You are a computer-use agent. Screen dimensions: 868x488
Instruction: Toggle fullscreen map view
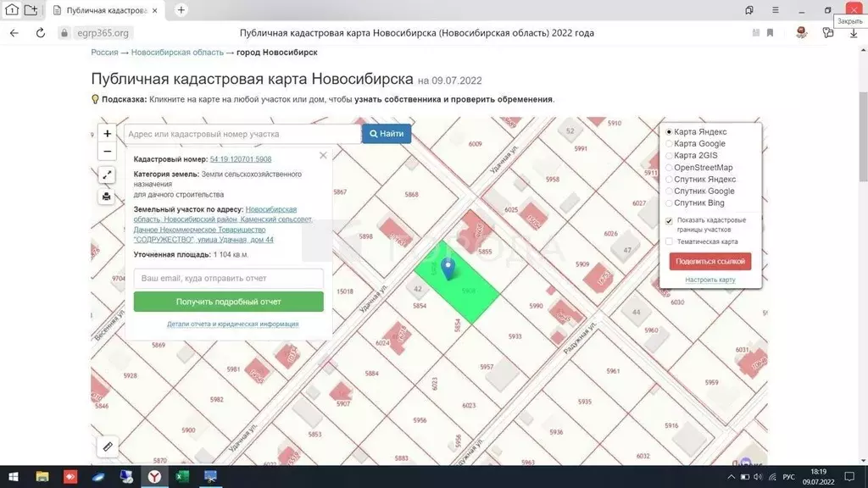pyautogui.click(x=107, y=175)
